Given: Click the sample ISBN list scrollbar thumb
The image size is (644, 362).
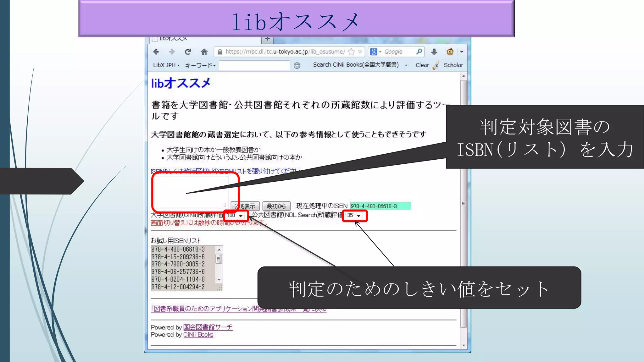Looking at the screenshot, I should (219, 259).
